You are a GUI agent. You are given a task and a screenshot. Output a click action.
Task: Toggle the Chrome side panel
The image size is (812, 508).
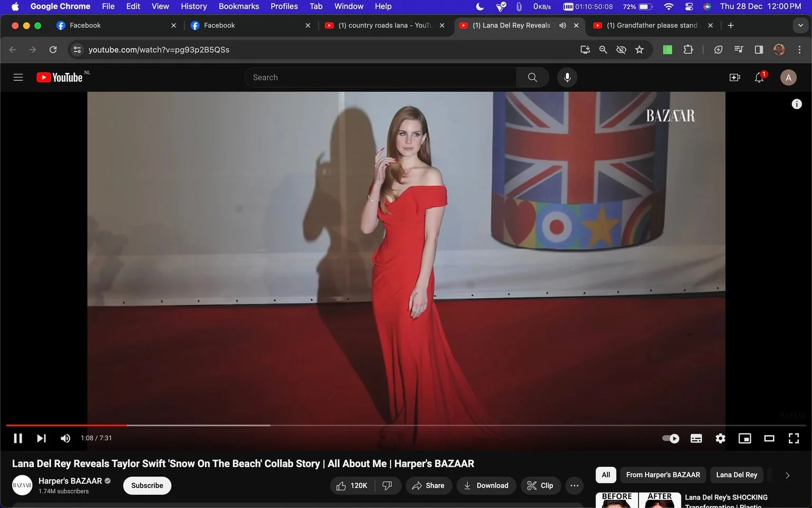click(759, 50)
